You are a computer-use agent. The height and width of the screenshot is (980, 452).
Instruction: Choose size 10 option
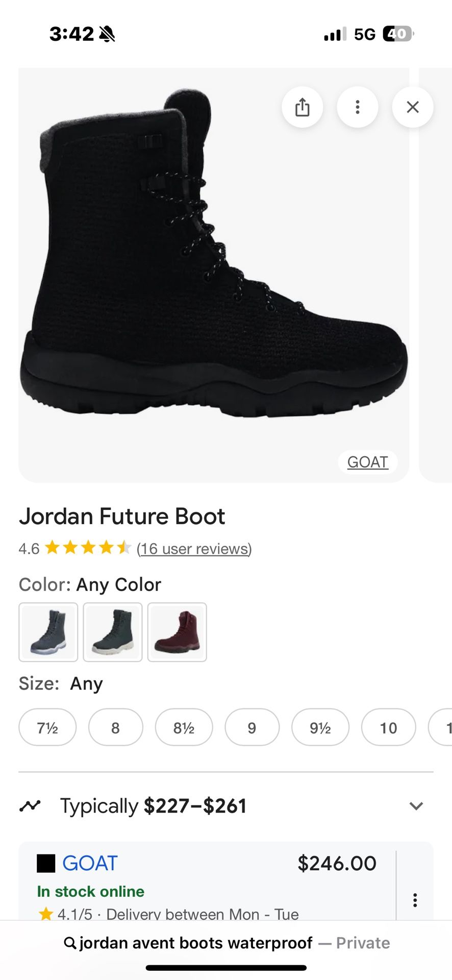click(388, 727)
